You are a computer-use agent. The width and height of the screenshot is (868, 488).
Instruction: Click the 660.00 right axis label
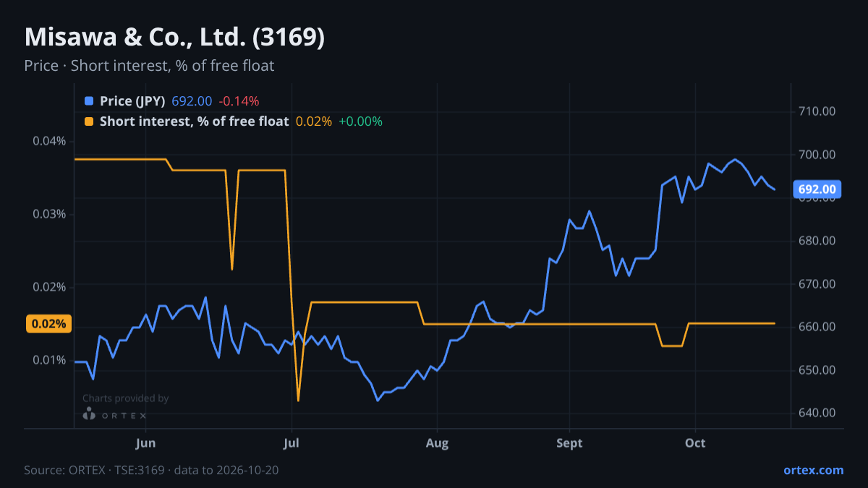[817, 327]
